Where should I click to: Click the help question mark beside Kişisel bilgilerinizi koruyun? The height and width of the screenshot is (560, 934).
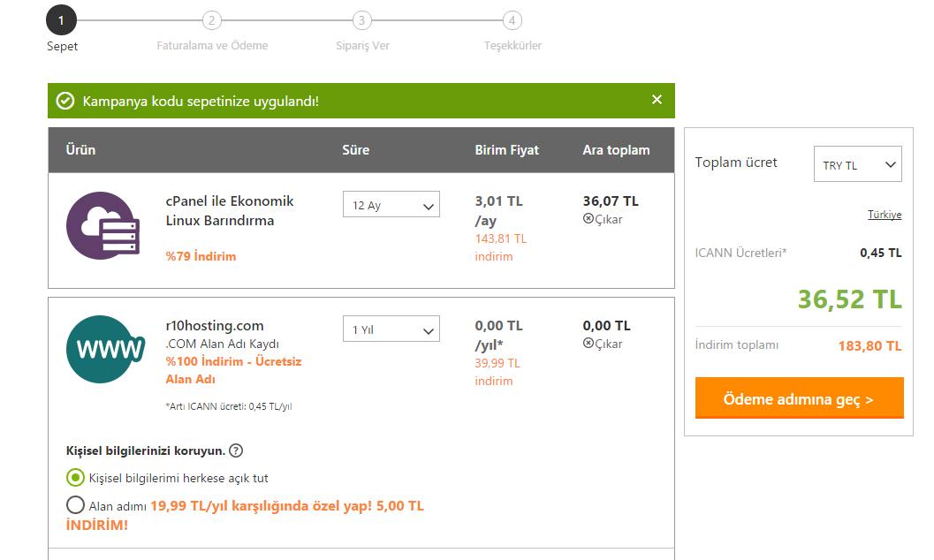point(236,450)
